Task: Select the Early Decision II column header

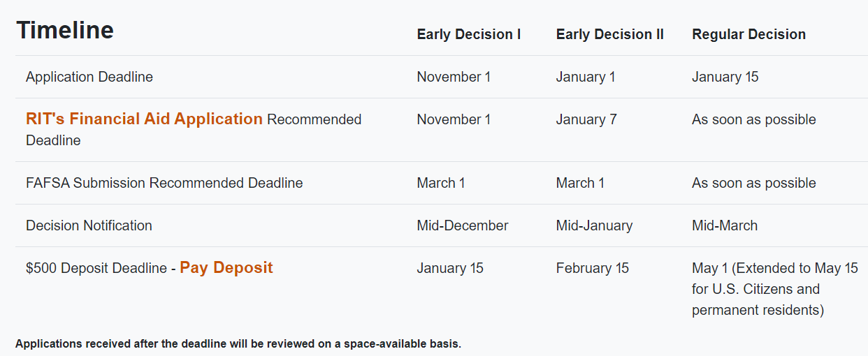Action: click(x=609, y=34)
